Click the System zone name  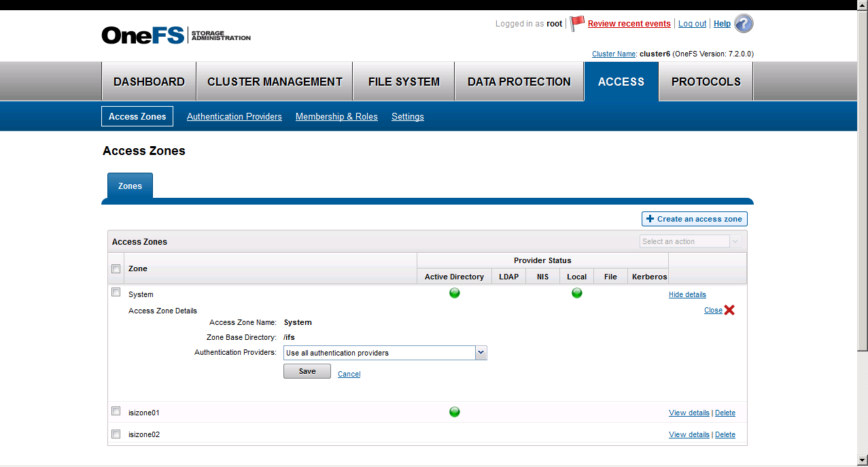(141, 294)
